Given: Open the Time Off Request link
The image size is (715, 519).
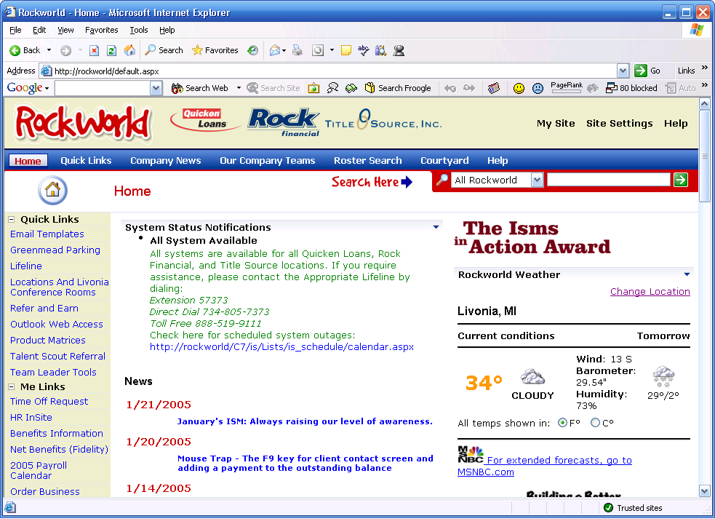Looking at the screenshot, I should click(49, 401).
